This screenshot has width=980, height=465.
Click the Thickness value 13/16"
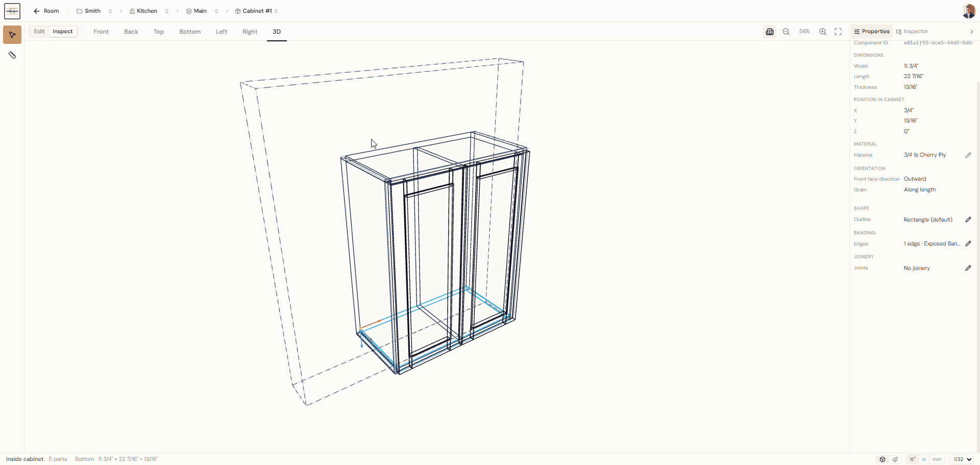click(x=911, y=87)
